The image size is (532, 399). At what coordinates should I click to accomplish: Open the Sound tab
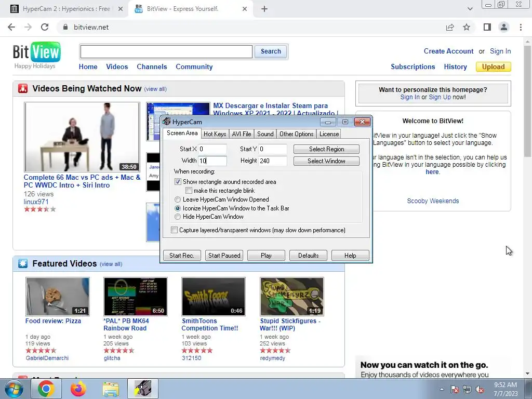coord(265,134)
